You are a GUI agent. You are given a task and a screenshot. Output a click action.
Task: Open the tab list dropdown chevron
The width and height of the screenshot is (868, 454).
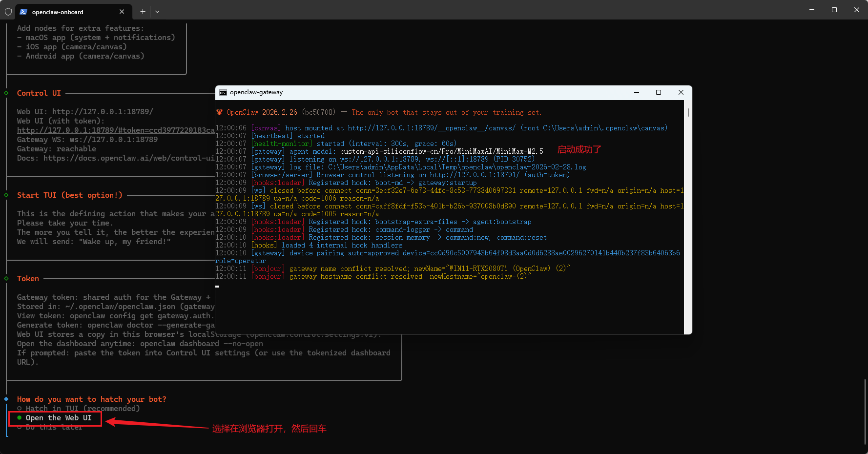(x=157, y=11)
